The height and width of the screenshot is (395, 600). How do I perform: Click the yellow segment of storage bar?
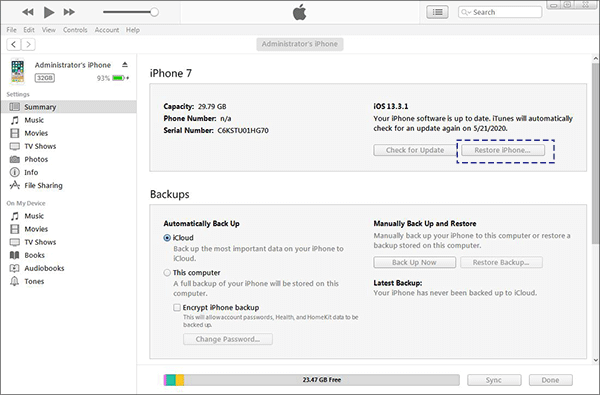(180, 380)
